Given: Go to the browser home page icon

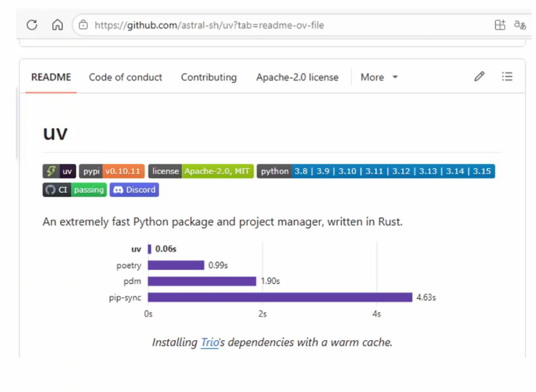Looking at the screenshot, I should tap(57, 25).
